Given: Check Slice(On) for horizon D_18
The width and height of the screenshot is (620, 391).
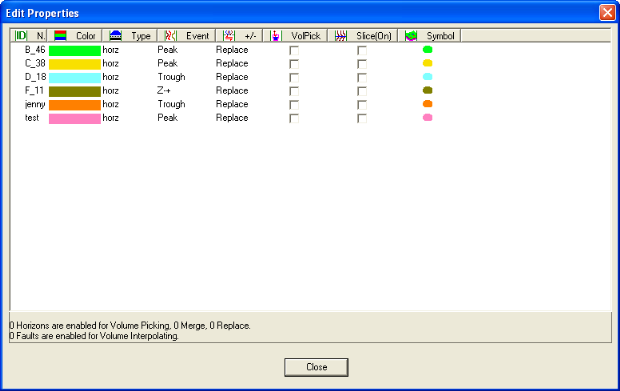Looking at the screenshot, I should point(362,77).
